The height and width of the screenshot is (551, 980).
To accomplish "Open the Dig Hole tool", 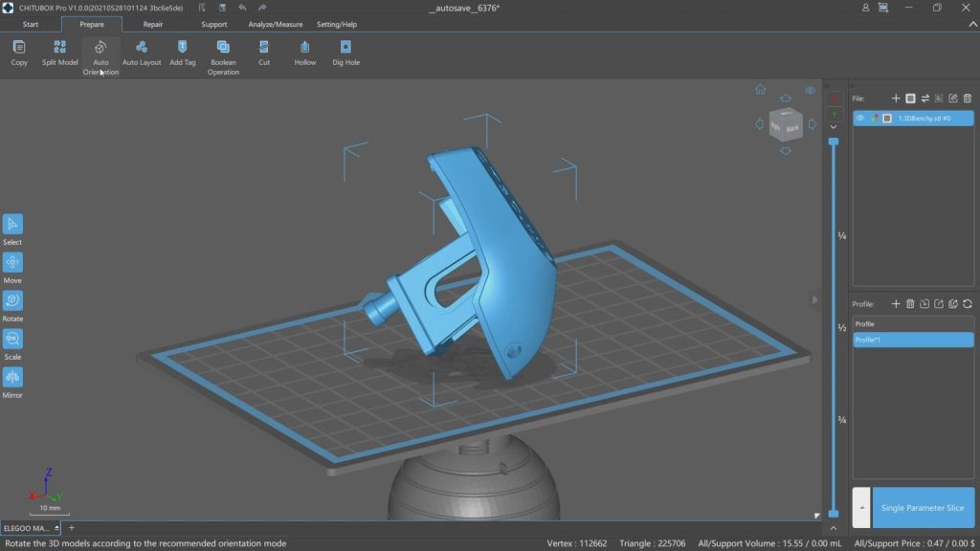I will pyautogui.click(x=345, y=47).
